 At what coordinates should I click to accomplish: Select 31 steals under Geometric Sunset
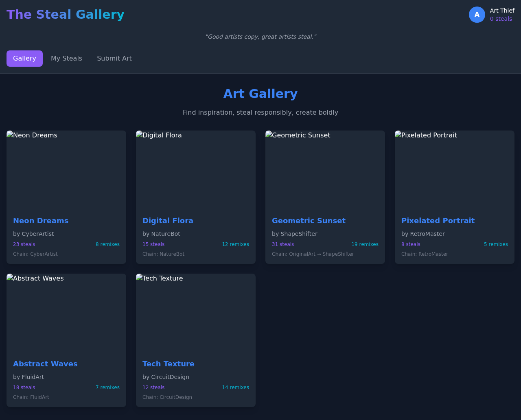[x=282, y=244]
